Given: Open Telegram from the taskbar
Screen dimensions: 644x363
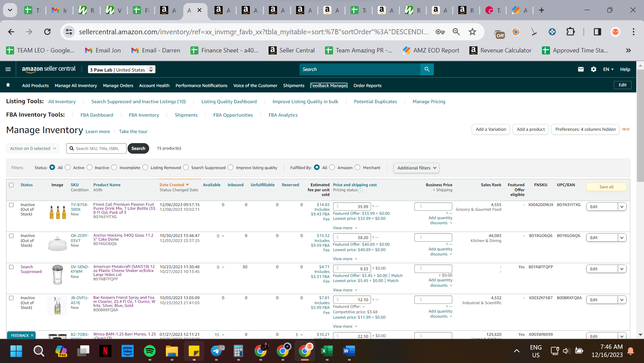Looking at the screenshot, I should tap(217, 351).
